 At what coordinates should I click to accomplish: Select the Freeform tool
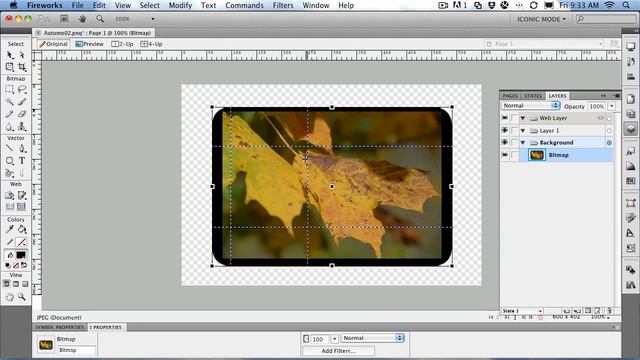coord(10,173)
